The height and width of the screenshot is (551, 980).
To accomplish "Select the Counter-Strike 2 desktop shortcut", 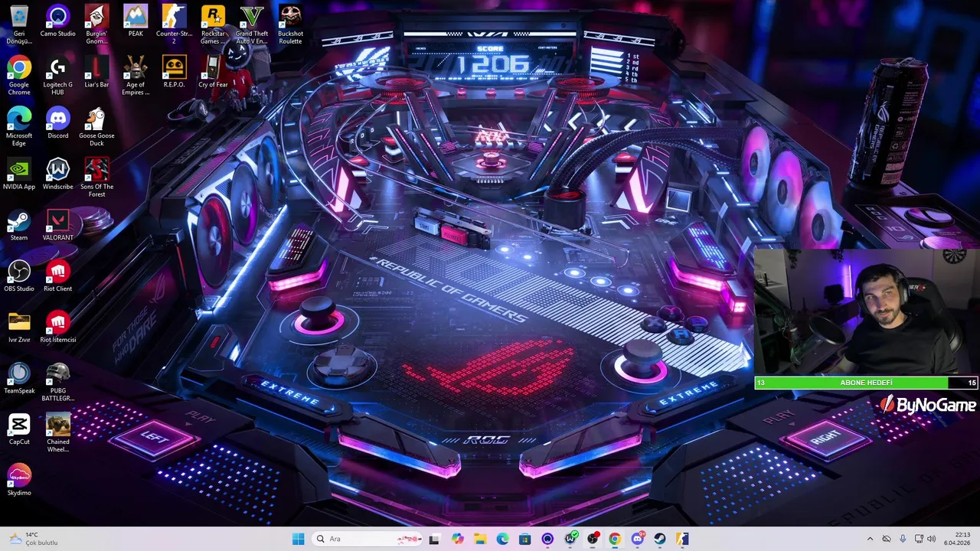I will 175,24.
